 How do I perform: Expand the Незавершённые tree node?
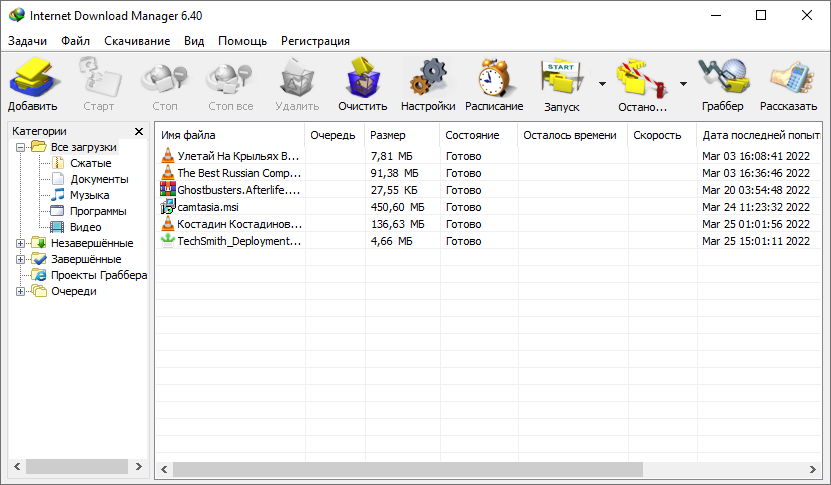click(x=20, y=243)
